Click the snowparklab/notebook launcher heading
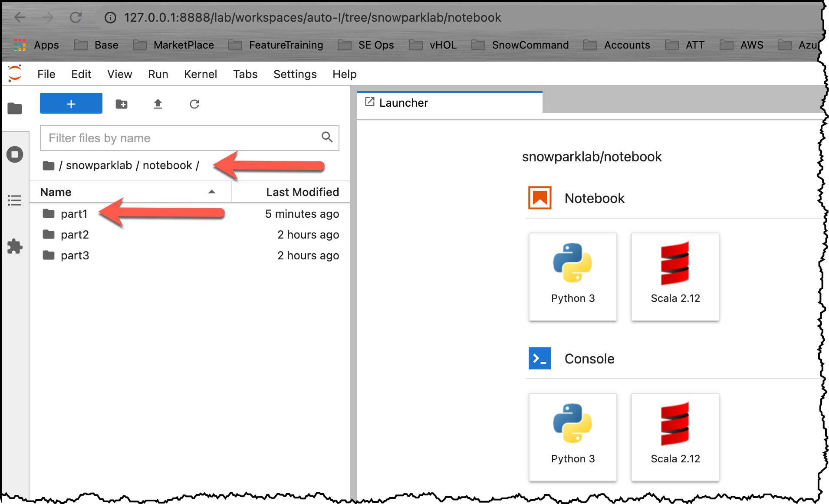This screenshot has width=829, height=504. 592,157
